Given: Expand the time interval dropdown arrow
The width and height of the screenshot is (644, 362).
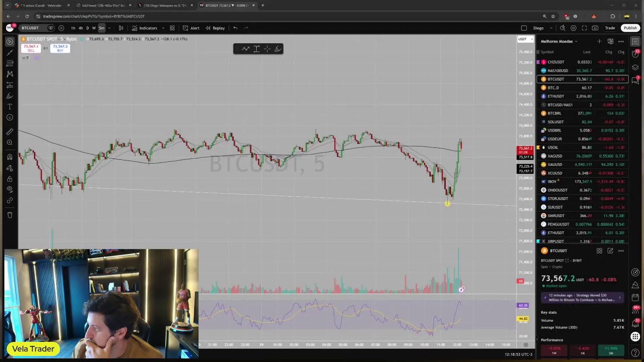Looking at the screenshot, I should (109, 28).
